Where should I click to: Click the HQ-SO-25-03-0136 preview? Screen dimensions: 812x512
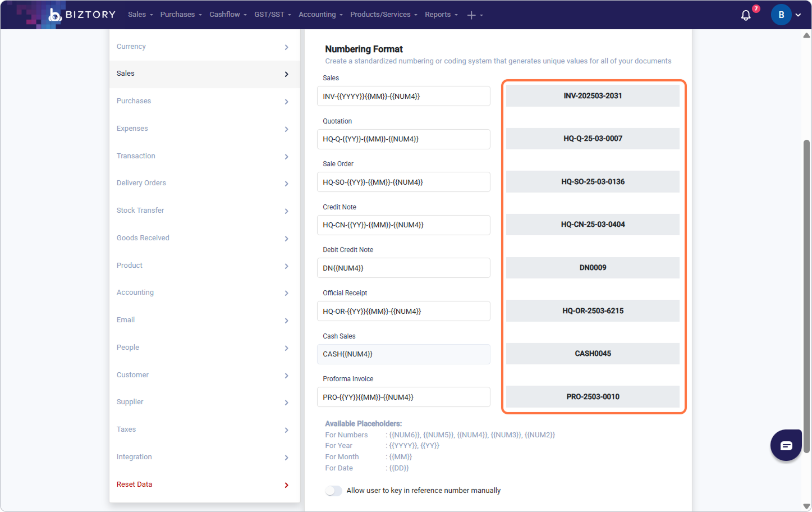593,182
